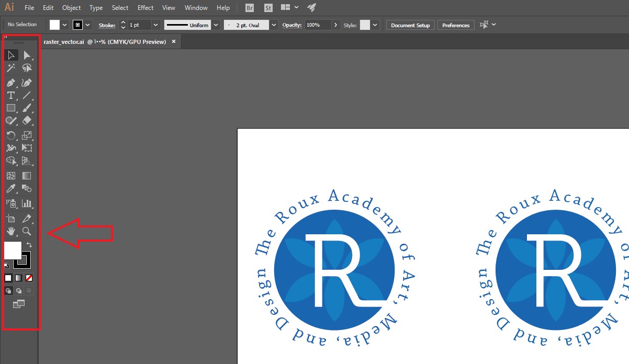Activate the Rotate tool

click(x=11, y=135)
